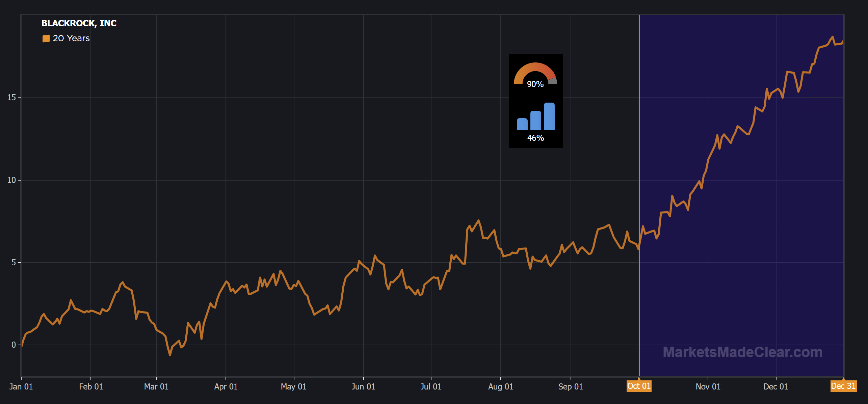Screen dimensions: 868x404
Task: Click the 10 y-axis value
Action: click(x=11, y=180)
